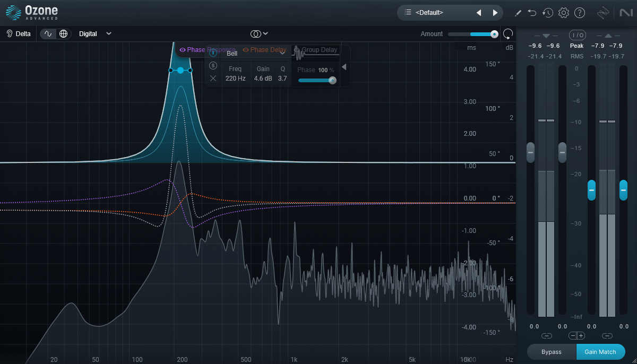The width and height of the screenshot is (637, 364).
Task: Click the I/O meter button
Action: (x=577, y=35)
